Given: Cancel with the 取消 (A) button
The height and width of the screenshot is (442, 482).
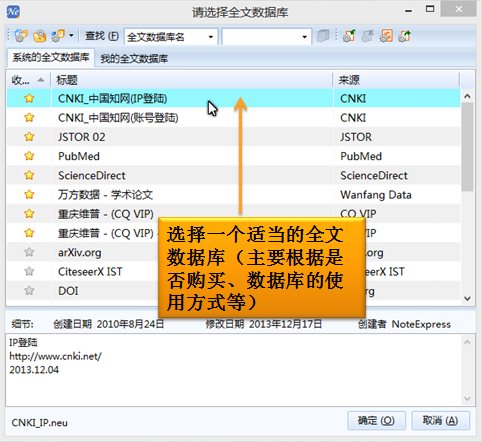Looking at the screenshot, I should (441, 421).
